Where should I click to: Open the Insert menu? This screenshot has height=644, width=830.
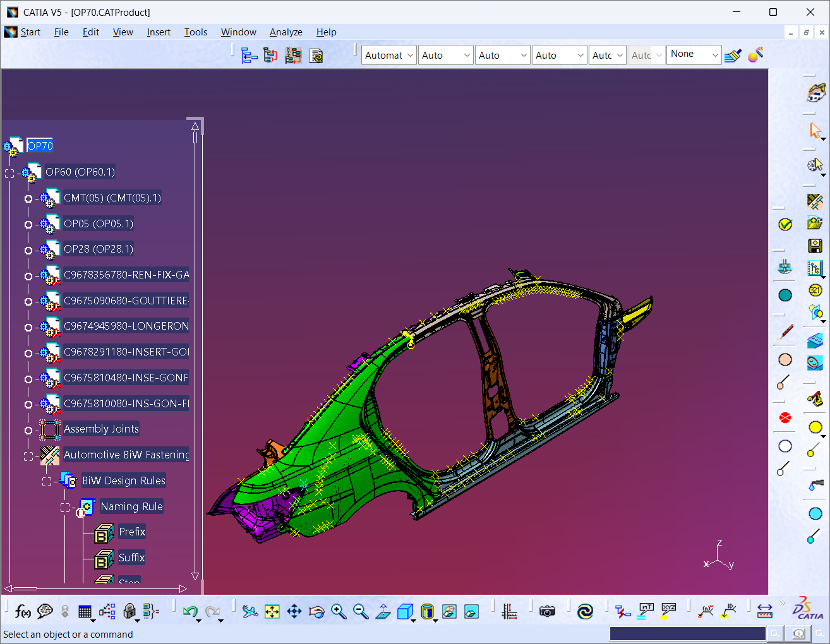(159, 32)
